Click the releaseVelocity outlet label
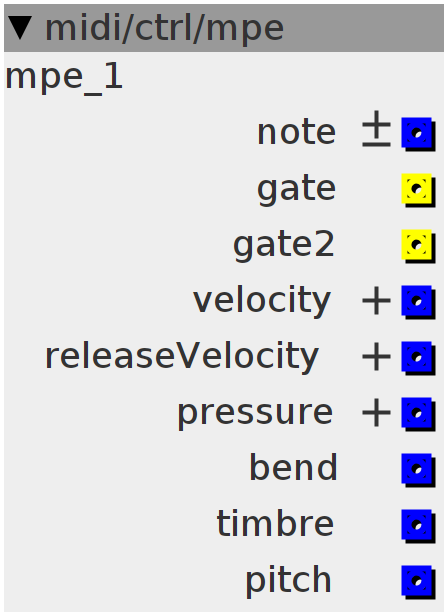Screen dimensions: 448x616 [182, 356]
